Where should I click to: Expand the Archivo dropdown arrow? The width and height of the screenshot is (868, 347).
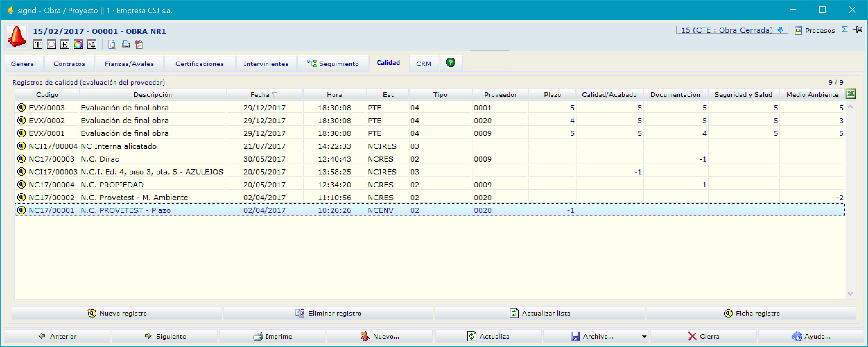[644, 336]
